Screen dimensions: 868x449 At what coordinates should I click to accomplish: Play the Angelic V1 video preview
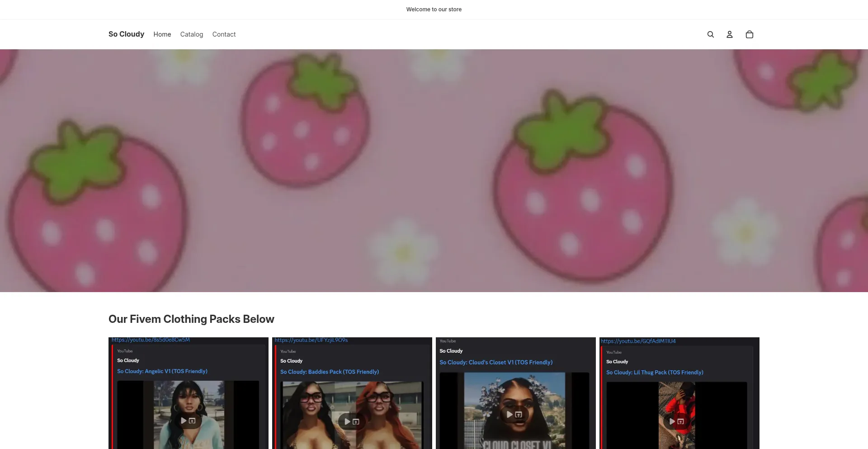click(184, 421)
